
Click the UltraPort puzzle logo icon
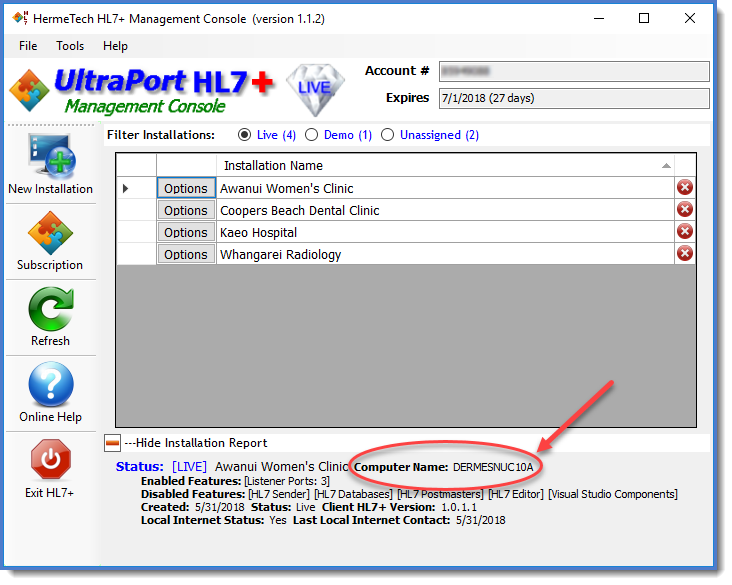(29, 91)
